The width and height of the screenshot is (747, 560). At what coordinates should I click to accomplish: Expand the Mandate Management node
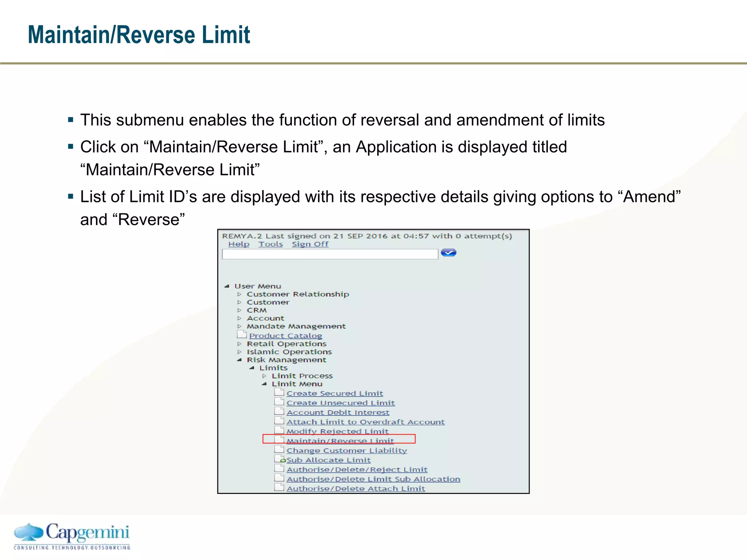pos(239,326)
